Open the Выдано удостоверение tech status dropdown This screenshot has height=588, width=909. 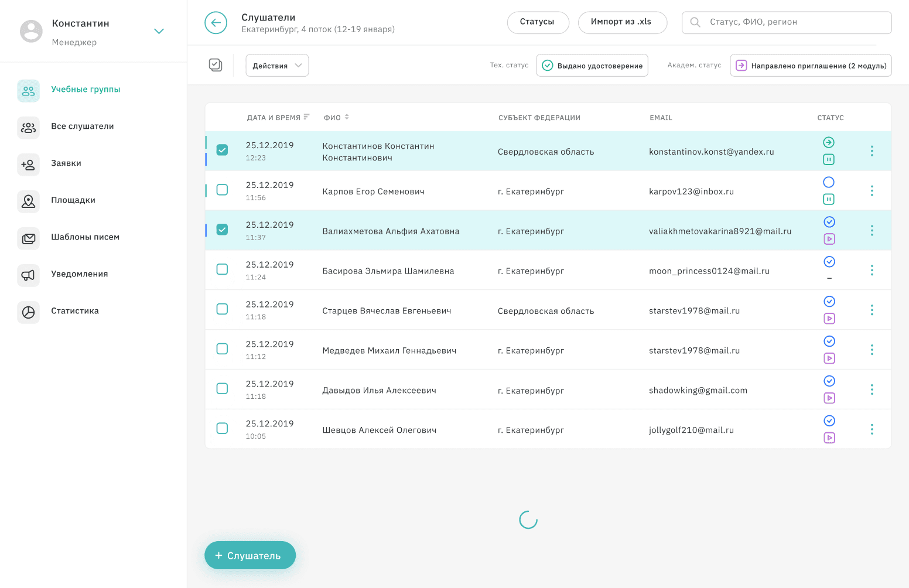pos(592,66)
